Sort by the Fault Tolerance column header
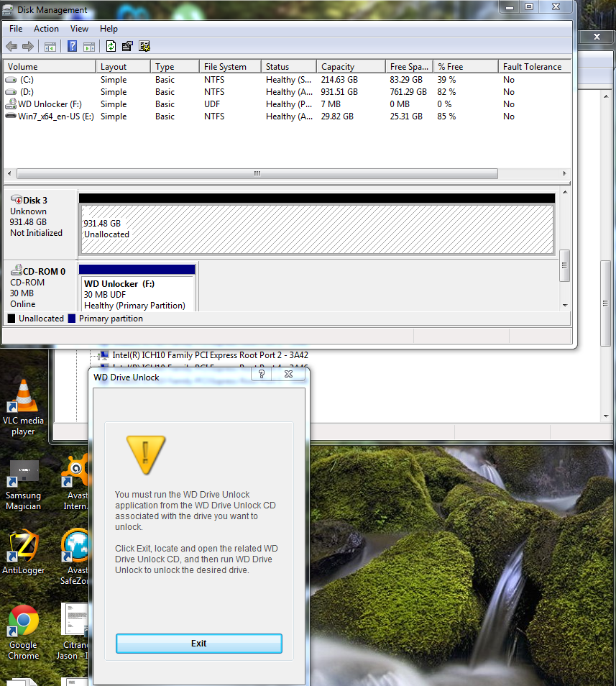The width and height of the screenshot is (616, 686). (534, 66)
